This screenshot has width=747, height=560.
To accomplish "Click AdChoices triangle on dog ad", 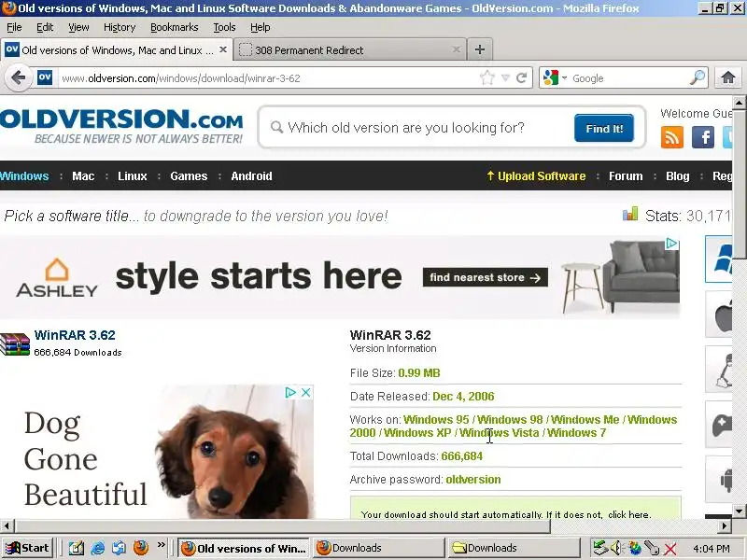I will tap(290, 392).
